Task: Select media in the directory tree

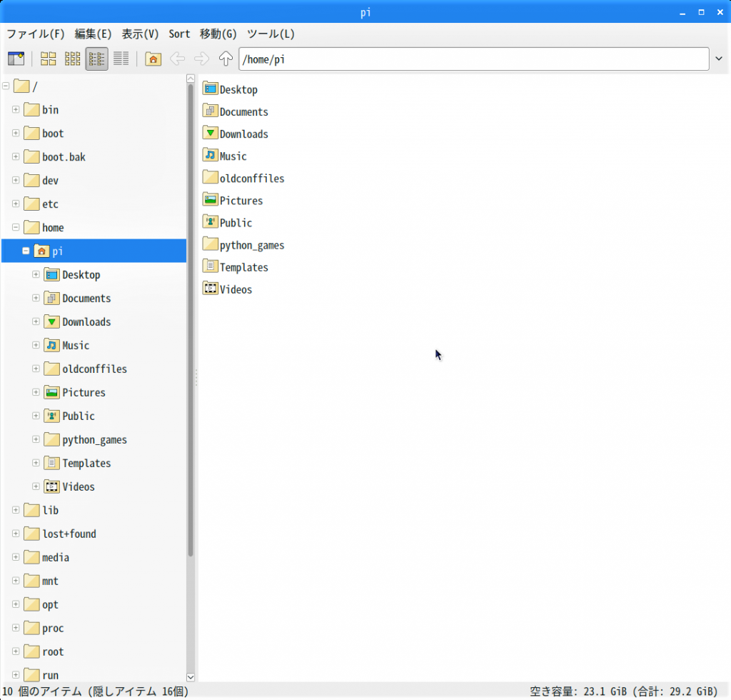Action: coord(56,557)
